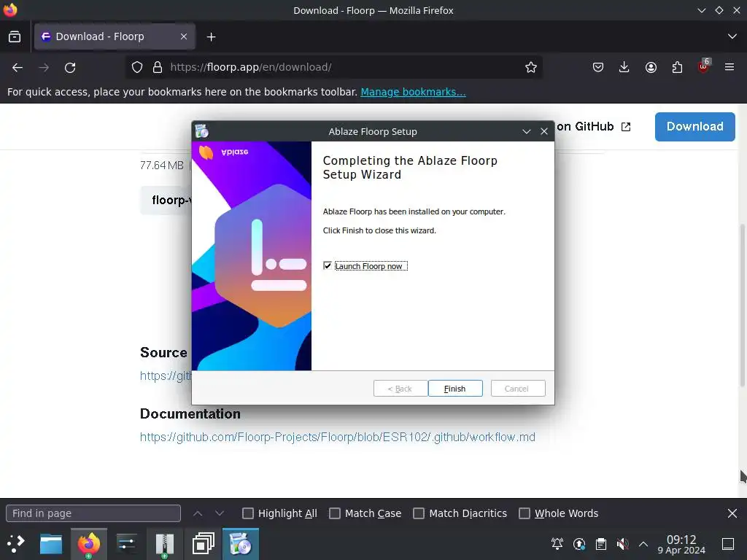
Task: Open the Firefox hamburger menu
Action: 729,68
